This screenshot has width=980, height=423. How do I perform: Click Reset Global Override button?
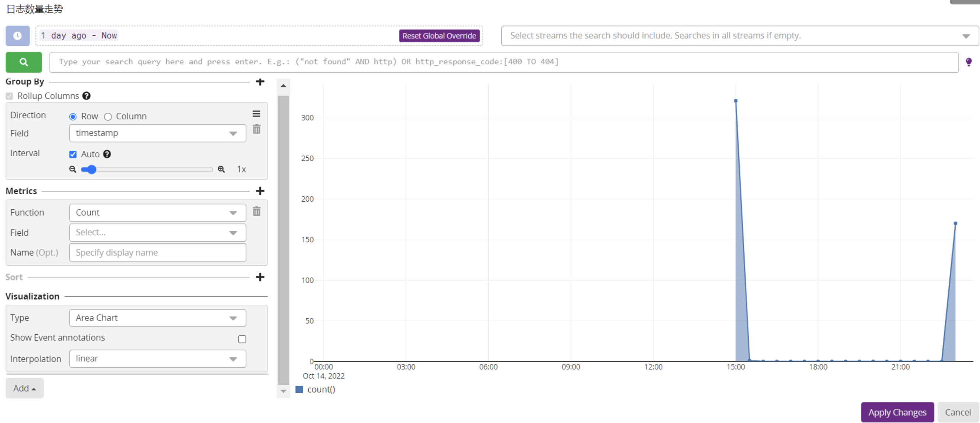point(439,36)
